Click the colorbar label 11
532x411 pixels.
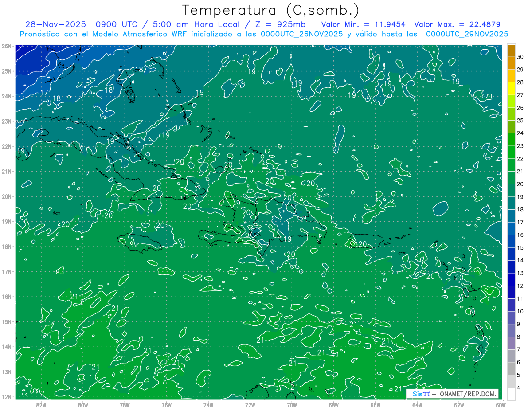pos(520,298)
